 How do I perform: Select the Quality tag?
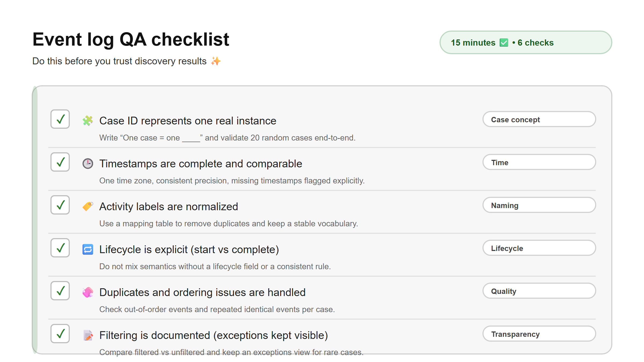[x=539, y=291]
